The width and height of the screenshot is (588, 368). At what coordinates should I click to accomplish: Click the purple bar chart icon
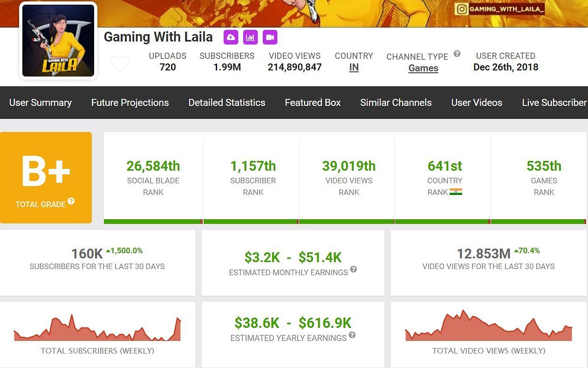[250, 37]
